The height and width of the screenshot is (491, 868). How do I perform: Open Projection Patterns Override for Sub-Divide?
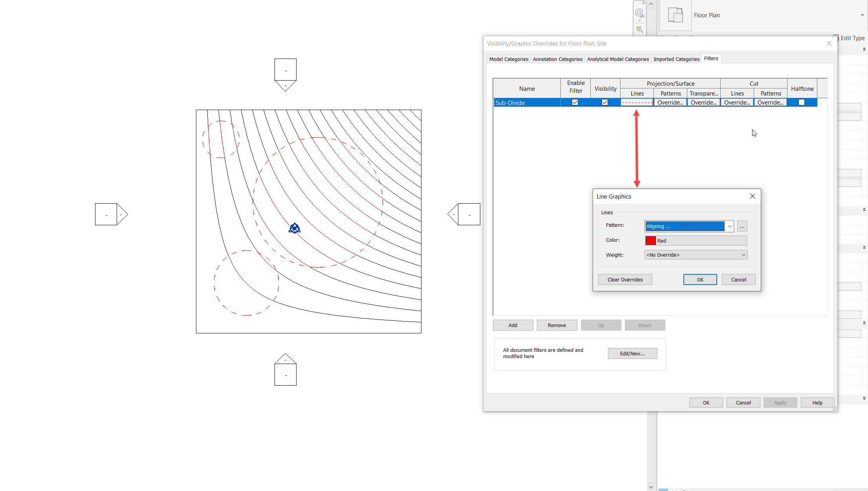point(670,103)
